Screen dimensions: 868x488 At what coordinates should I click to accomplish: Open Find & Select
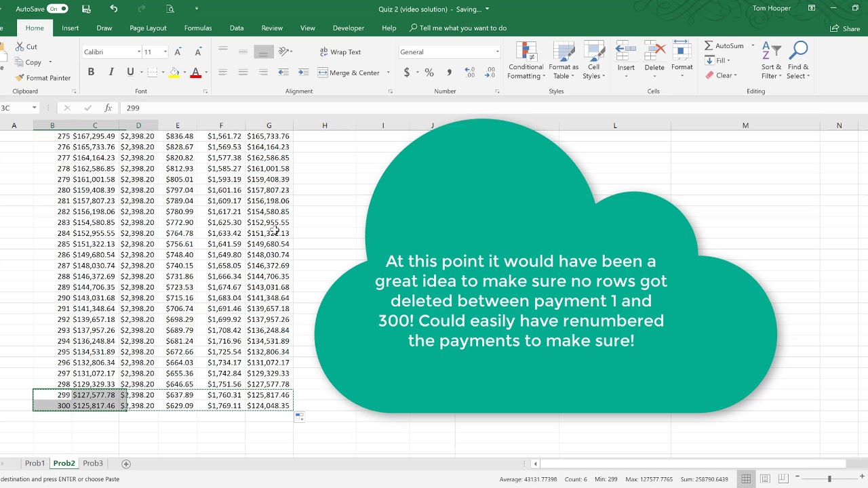pos(798,61)
